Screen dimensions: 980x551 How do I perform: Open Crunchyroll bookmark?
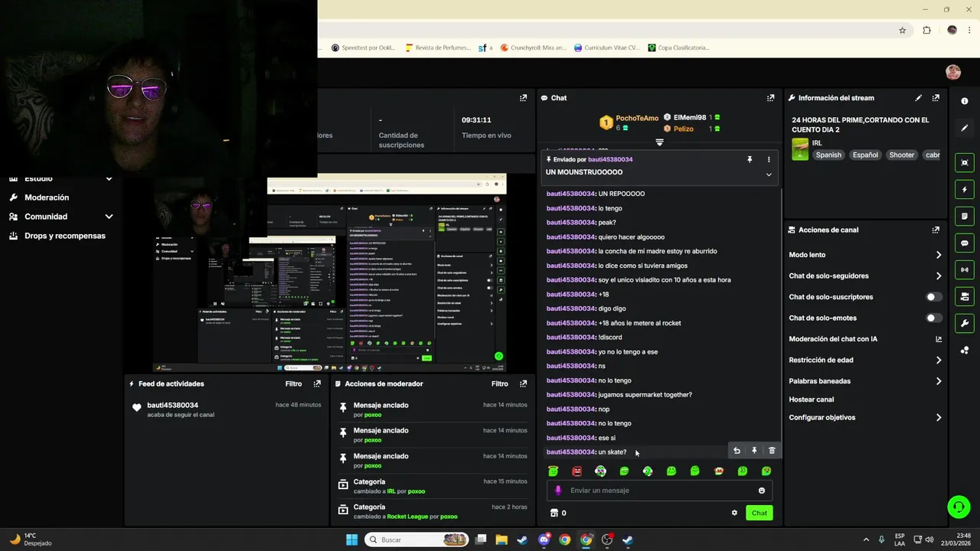(533, 47)
